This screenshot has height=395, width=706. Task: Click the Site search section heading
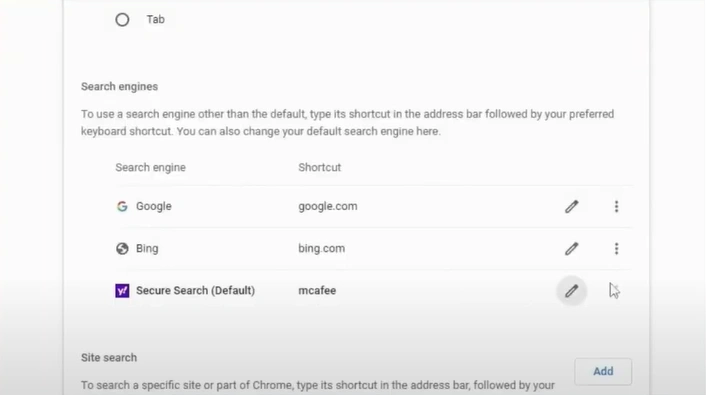click(x=109, y=358)
